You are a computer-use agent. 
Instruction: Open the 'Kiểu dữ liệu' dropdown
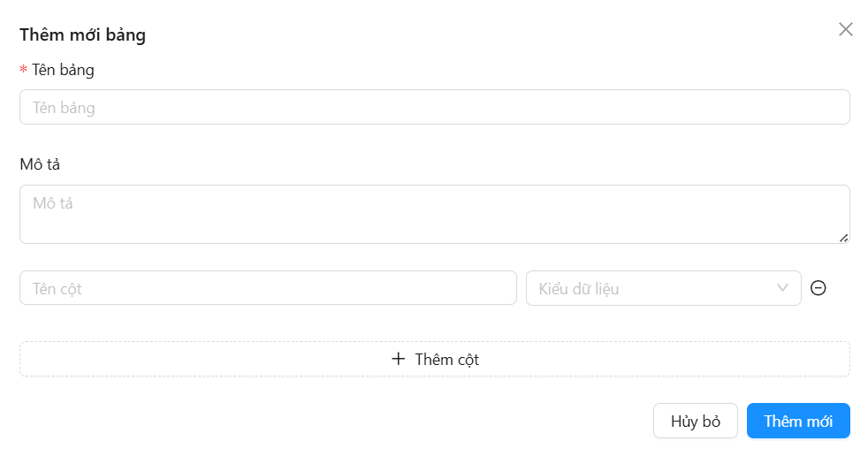tap(663, 288)
